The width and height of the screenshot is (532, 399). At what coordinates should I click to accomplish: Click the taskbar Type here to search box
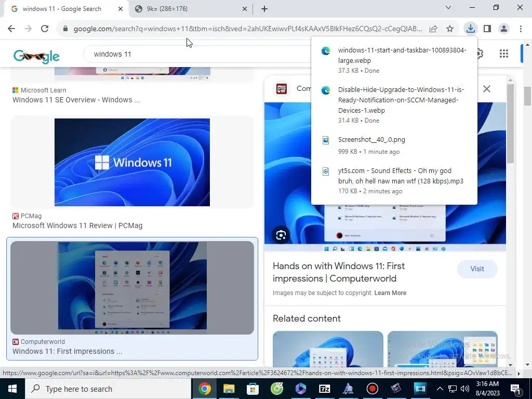point(108,389)
